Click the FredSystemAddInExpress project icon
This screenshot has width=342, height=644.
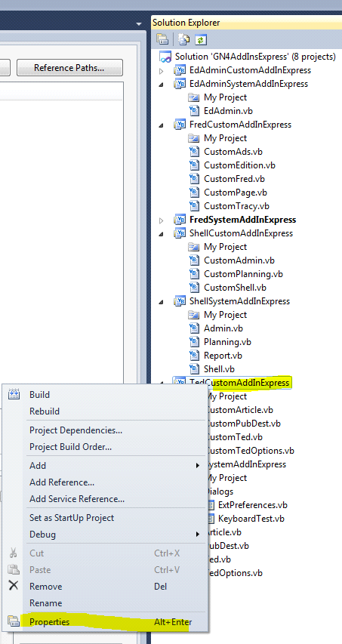point(180,220)
